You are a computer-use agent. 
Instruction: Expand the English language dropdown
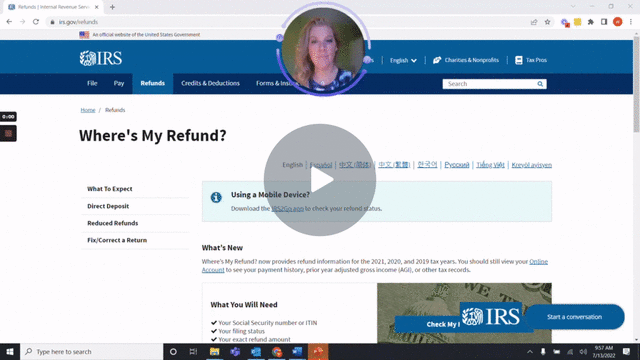(x=403, y=60)
